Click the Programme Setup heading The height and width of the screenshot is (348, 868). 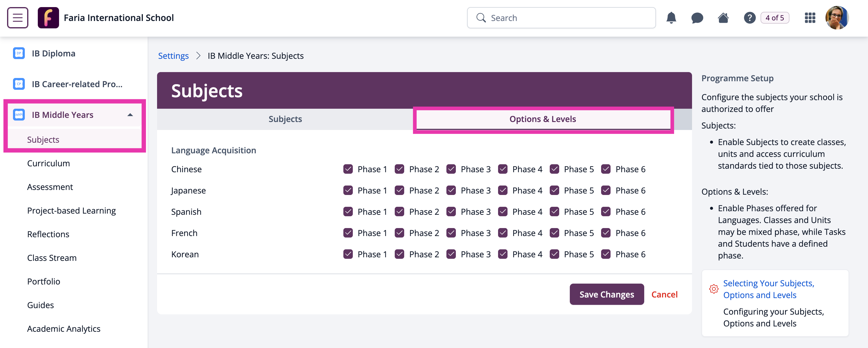coord(737,78)
